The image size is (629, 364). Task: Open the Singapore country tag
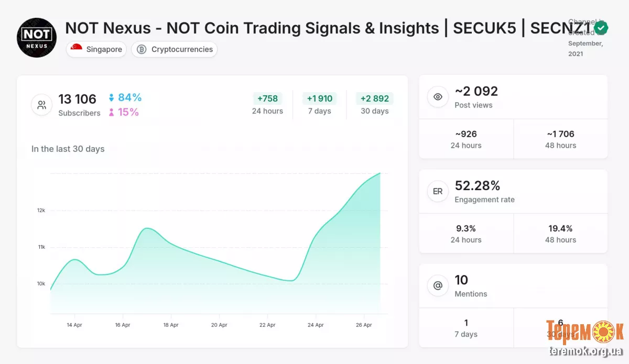[96, 49]
